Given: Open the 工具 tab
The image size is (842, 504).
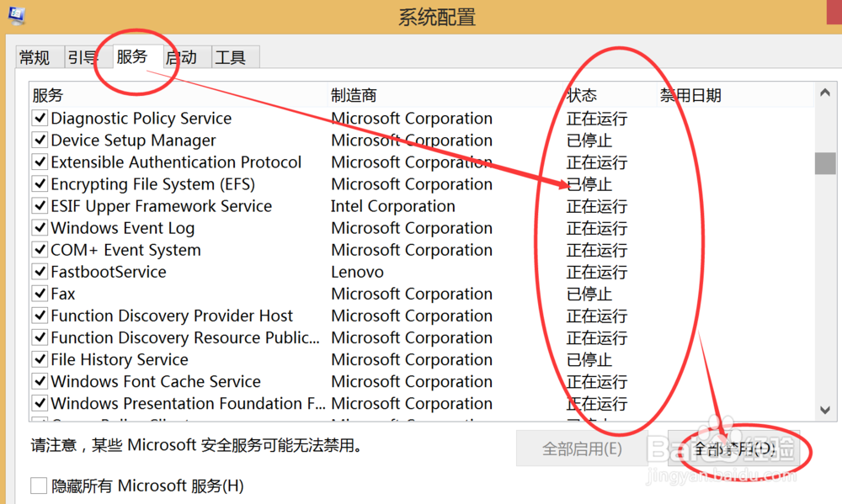Looking at the screenshot, I should coord(230,57).
